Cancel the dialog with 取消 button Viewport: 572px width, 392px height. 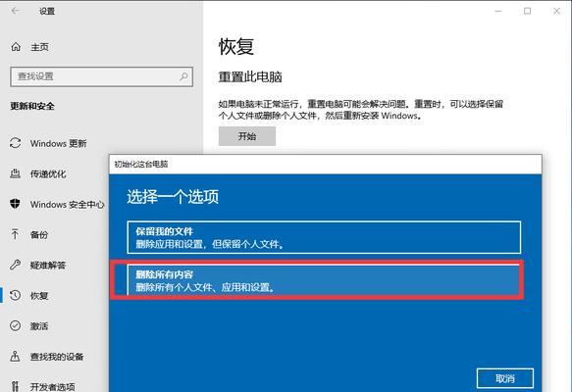505,378
